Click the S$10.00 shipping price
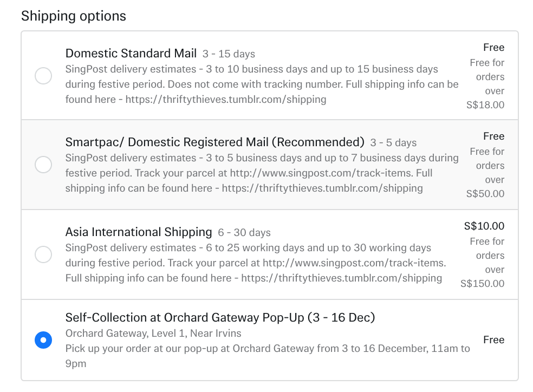533x392 pixels. coord(484,226)
